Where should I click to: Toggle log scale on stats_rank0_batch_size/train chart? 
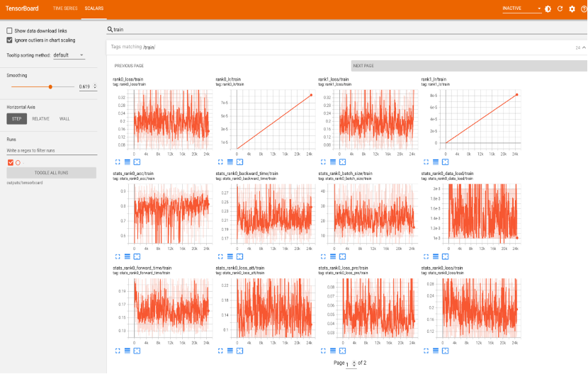[x=333, y=256]
